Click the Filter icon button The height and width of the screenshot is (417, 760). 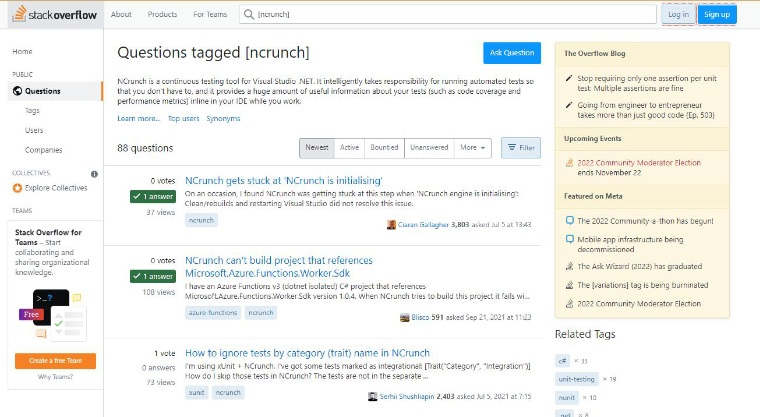pos(521,148)
